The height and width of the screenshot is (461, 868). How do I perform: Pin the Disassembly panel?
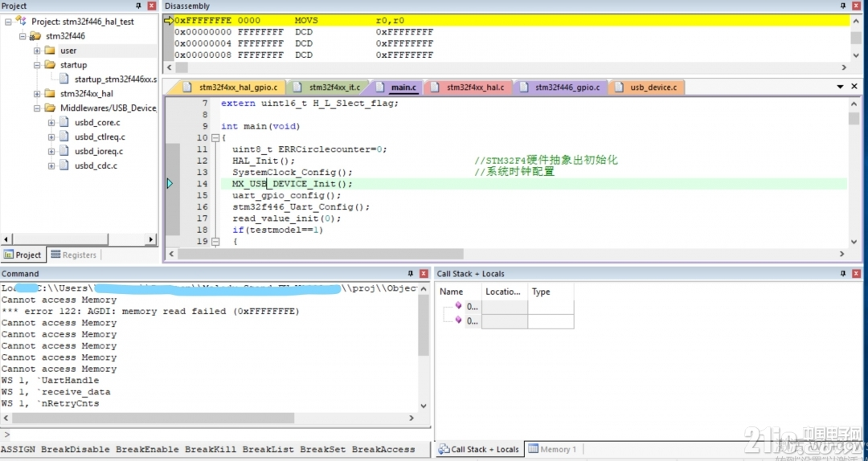click(842, 6)
